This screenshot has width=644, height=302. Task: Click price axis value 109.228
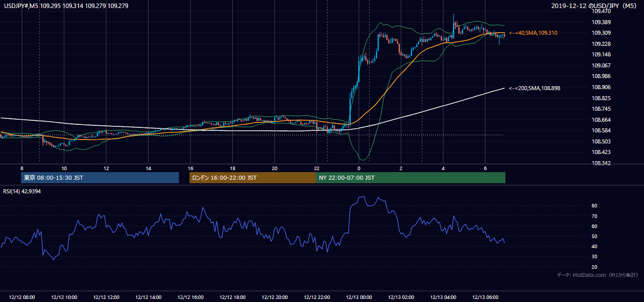[601, 44]
